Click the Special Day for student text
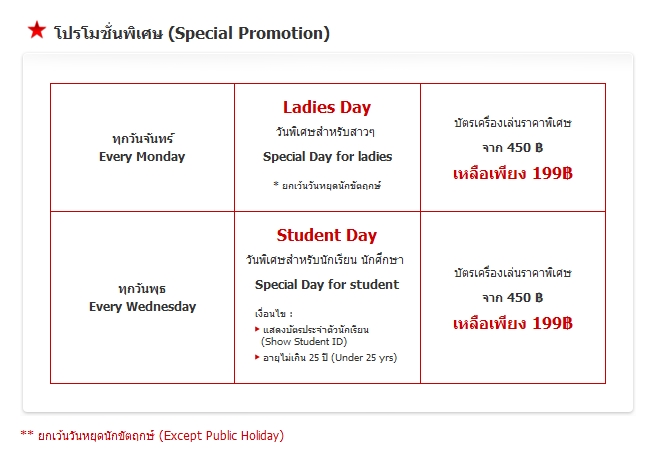Viewport: 651px width, 463px height. click(x=327, y=285)
